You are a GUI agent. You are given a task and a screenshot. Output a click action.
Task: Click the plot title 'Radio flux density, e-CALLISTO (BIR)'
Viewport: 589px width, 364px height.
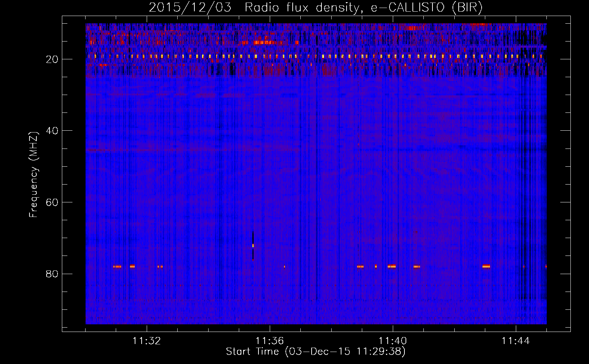(x=363, y=8)
